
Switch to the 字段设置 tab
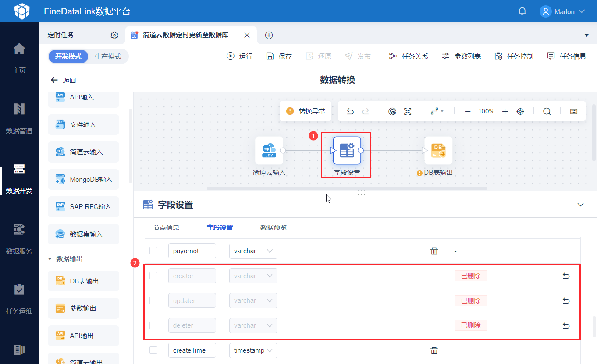tap(220, 228)
